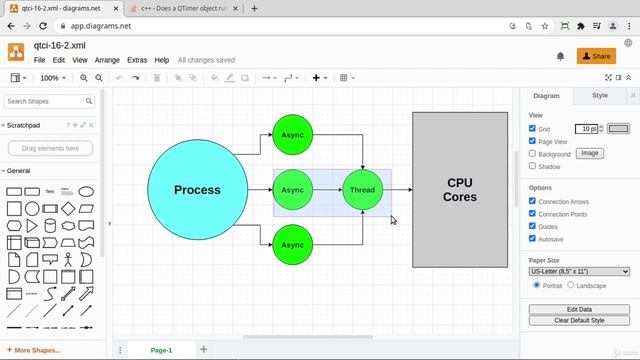
Task: Redo the last undone action
Action: [136, 78]
